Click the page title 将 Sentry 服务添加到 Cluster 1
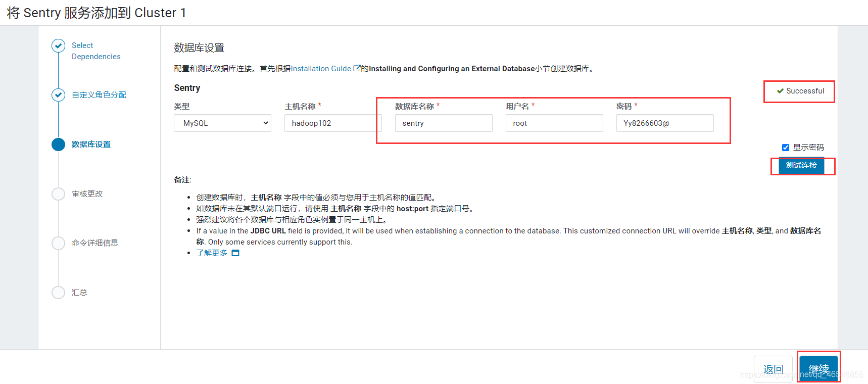This screenshot has height=384, width=868. 97,13
